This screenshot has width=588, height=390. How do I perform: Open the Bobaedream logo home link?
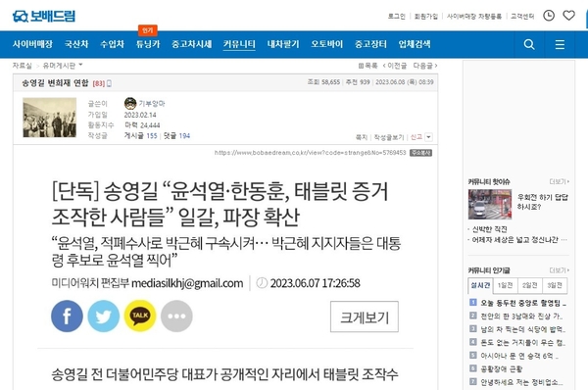click(43, 16)
